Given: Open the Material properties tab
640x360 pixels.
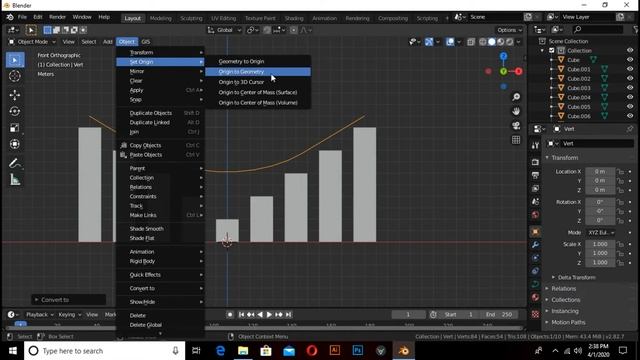Looking at the screenshot, I should pyautogui.click(x=535, y=297).
